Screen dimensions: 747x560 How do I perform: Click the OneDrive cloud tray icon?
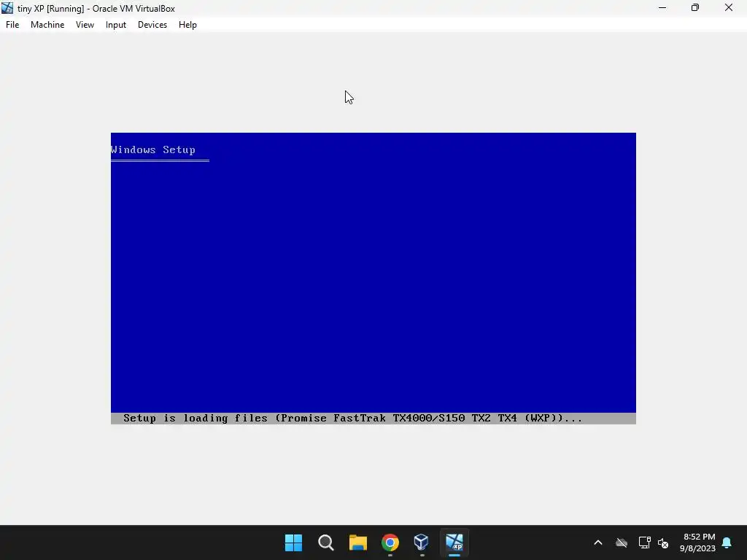pyautogui.click(x=622, y=542)
